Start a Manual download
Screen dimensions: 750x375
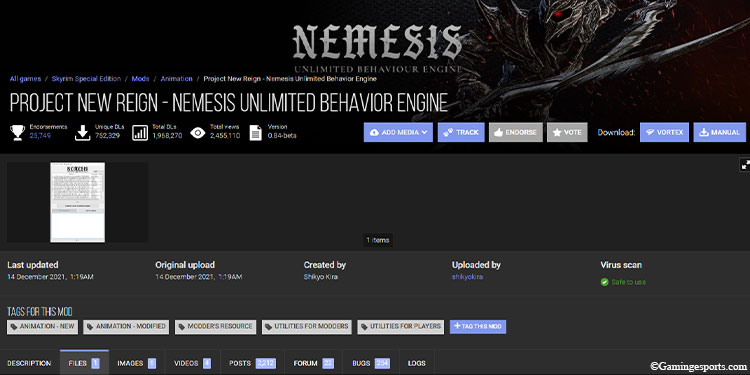tap(719, 132)
